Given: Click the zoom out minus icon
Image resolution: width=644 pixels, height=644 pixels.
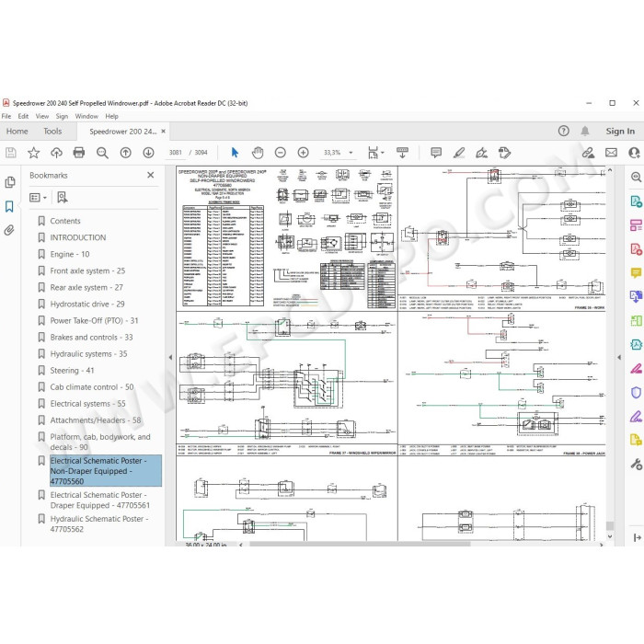Looking at the screenshot, I should [280, 153].
